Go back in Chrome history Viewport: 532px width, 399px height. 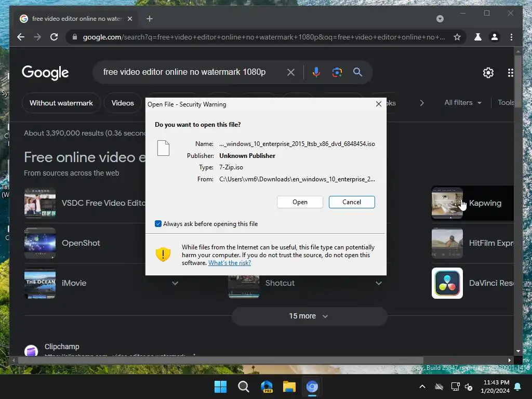(x=21, y=37)
